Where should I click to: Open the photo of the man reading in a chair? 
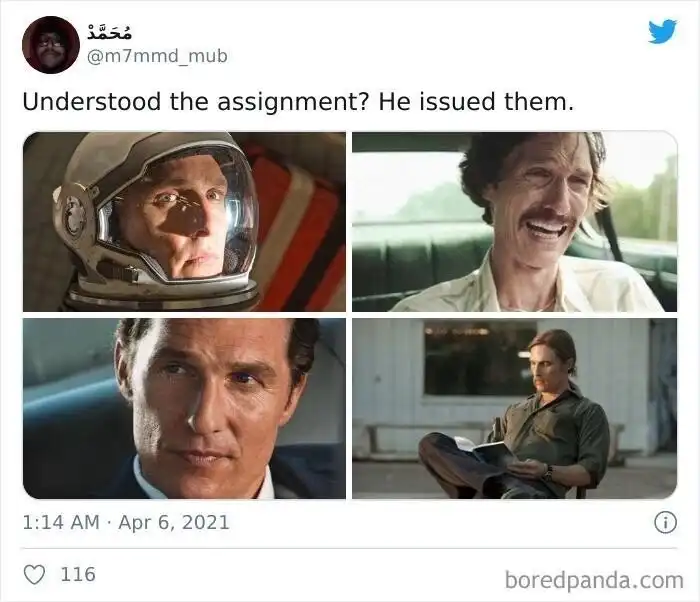pos(514,408)
